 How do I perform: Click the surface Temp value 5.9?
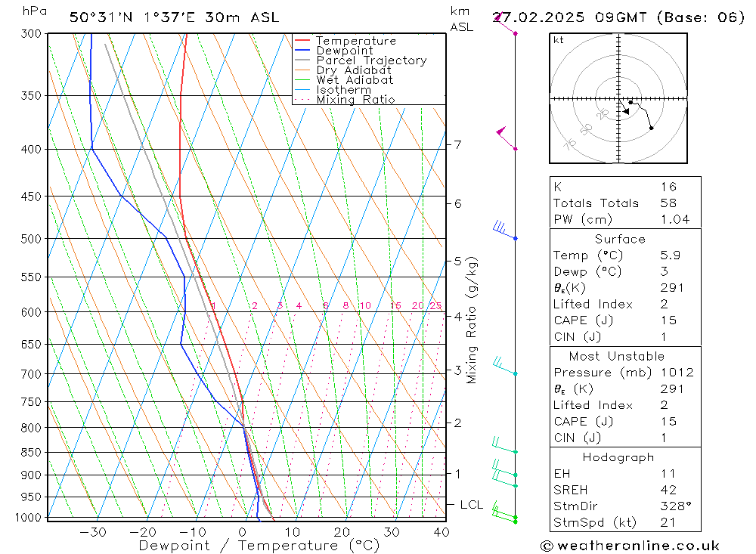(671, 255)
